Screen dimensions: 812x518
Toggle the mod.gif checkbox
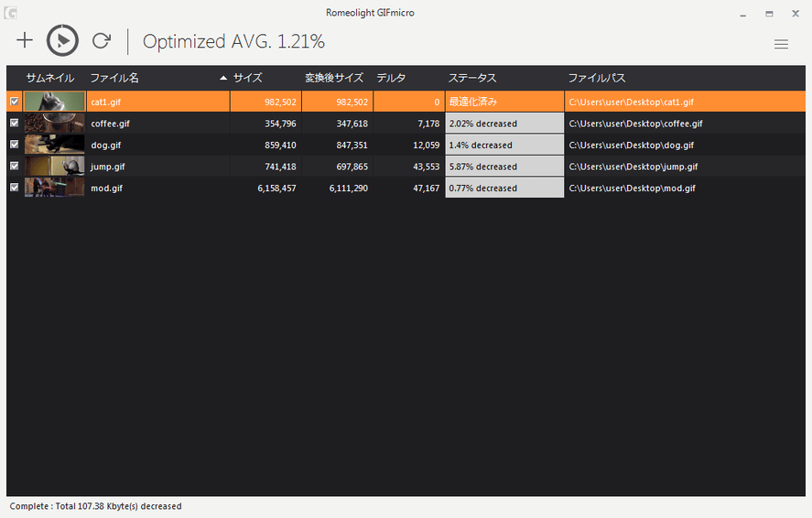click(x=15, y=188)
